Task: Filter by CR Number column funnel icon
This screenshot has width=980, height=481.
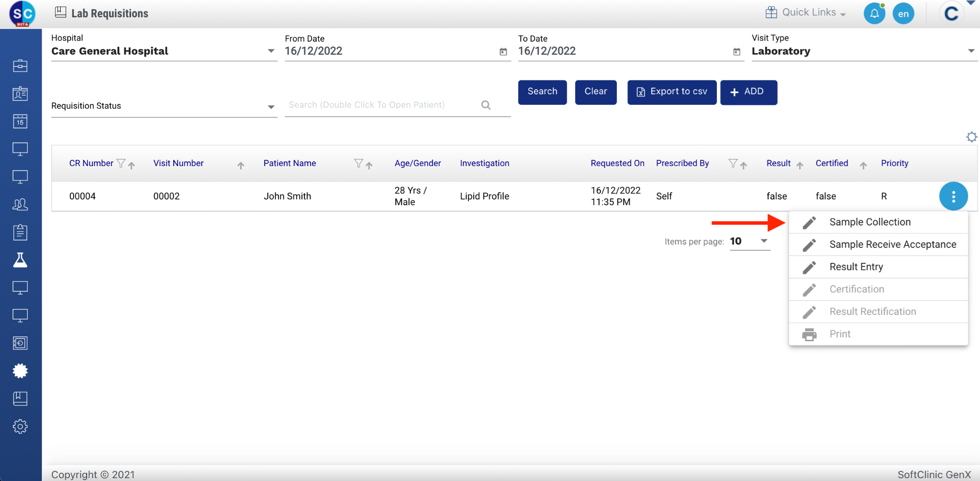Action: (x=121, y=164)
